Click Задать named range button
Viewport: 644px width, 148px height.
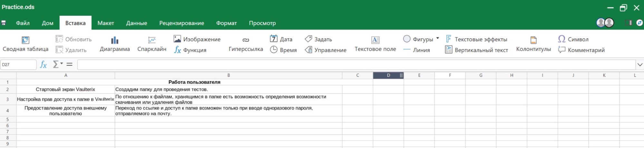pyautogui.click(x=318, y=39)
